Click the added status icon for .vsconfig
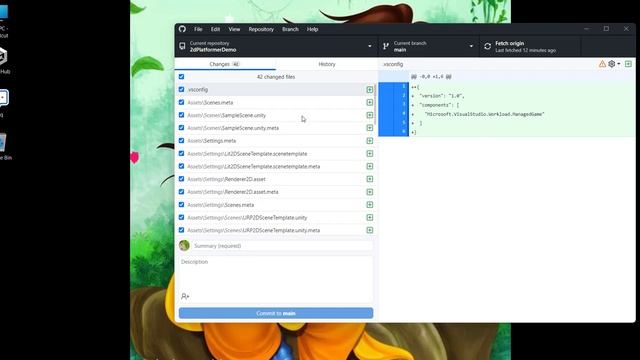 (369, 89)
